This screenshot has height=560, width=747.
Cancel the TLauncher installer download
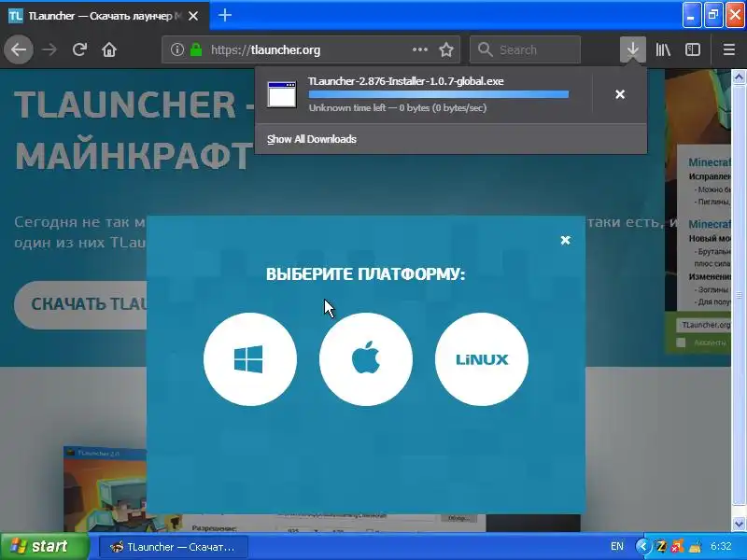click(x=620, y=94)
